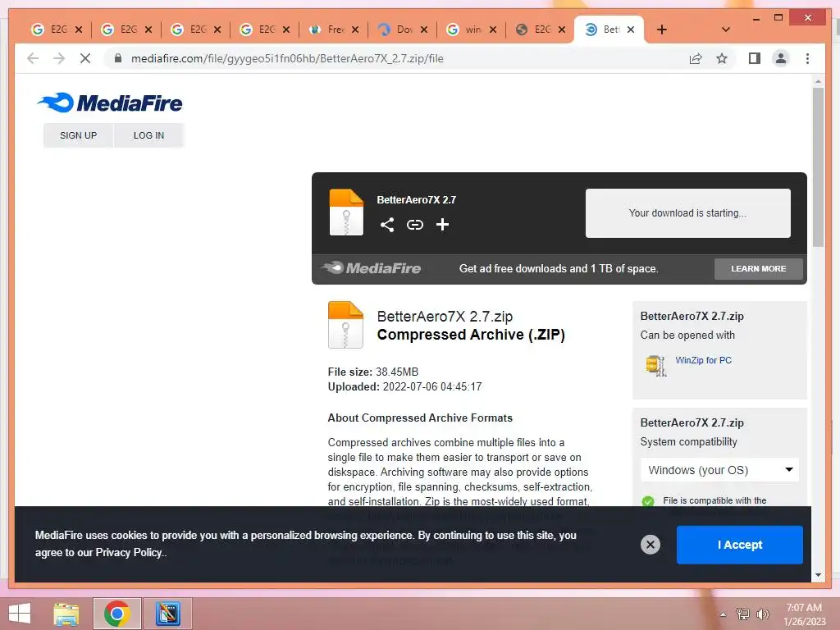Open tab search chevron
The image size is (840, 630).
[x=726, y=30]
